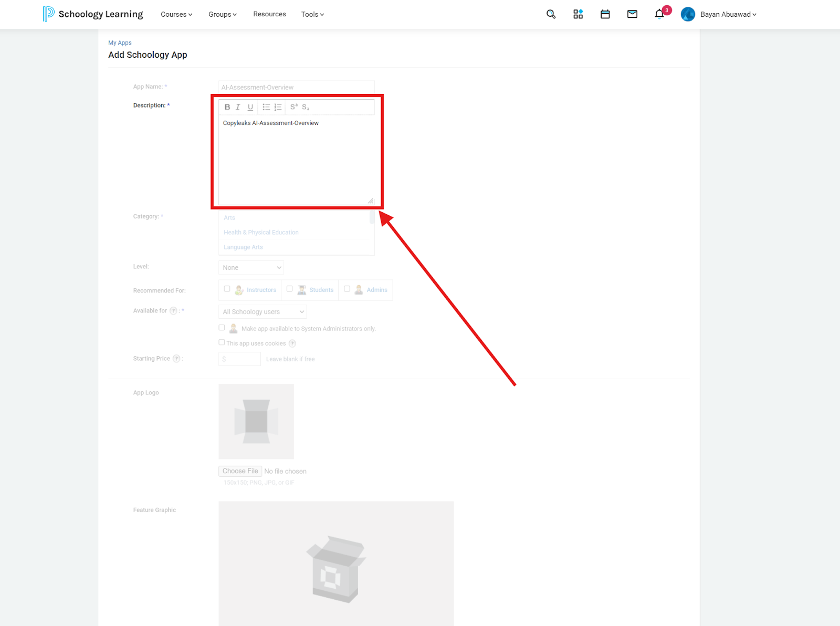The image size is (840, 626).
Task: Toggle italic in description editor
Action: [x=238, y=107]
